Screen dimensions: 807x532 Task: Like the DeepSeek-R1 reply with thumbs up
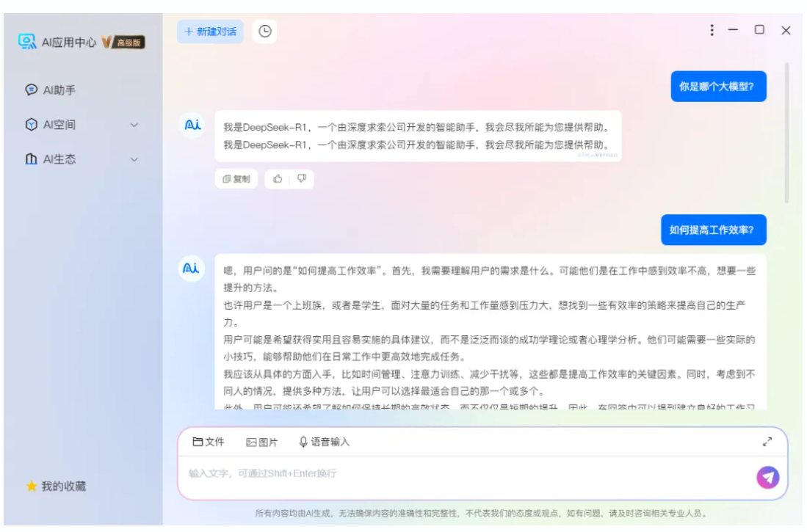278,179
